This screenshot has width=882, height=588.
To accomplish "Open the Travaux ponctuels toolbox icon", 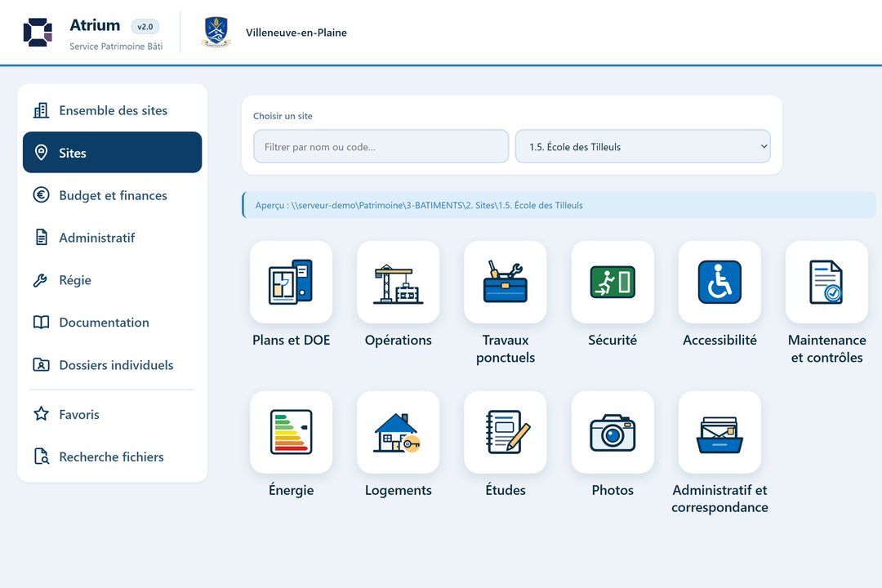I will pyautogui.click(x=506, y=282).
